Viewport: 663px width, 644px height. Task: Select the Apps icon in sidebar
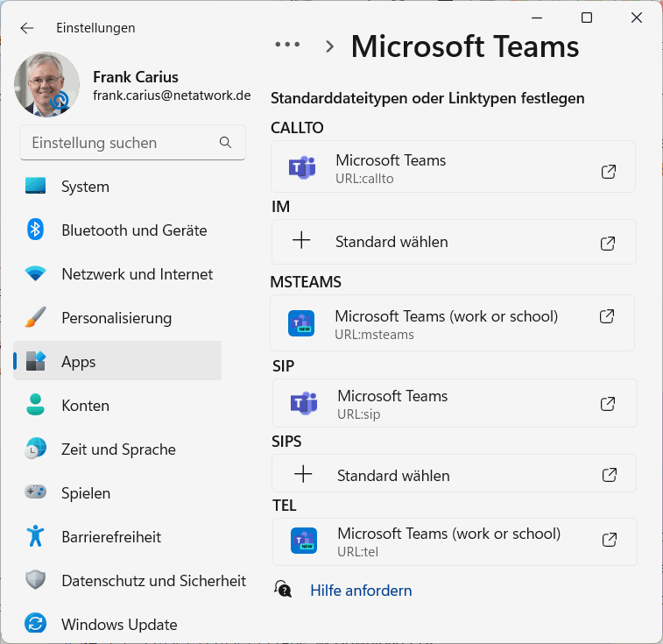point(36,361)
